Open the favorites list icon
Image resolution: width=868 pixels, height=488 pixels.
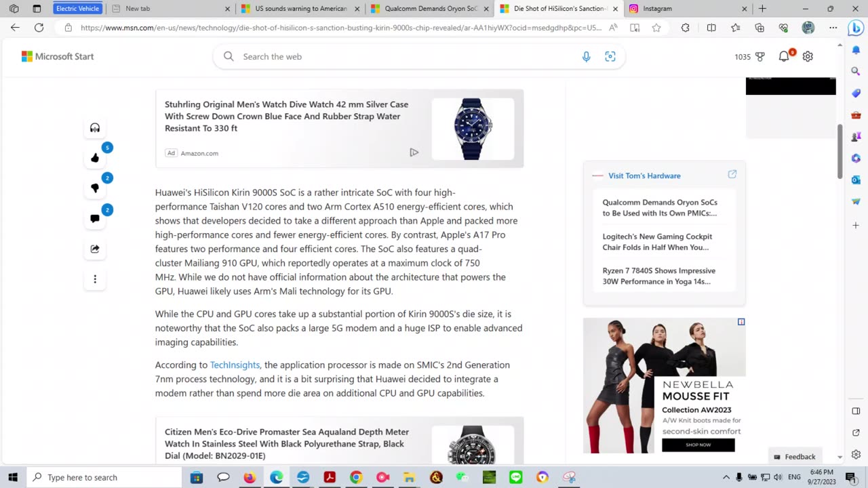[736, 28]
